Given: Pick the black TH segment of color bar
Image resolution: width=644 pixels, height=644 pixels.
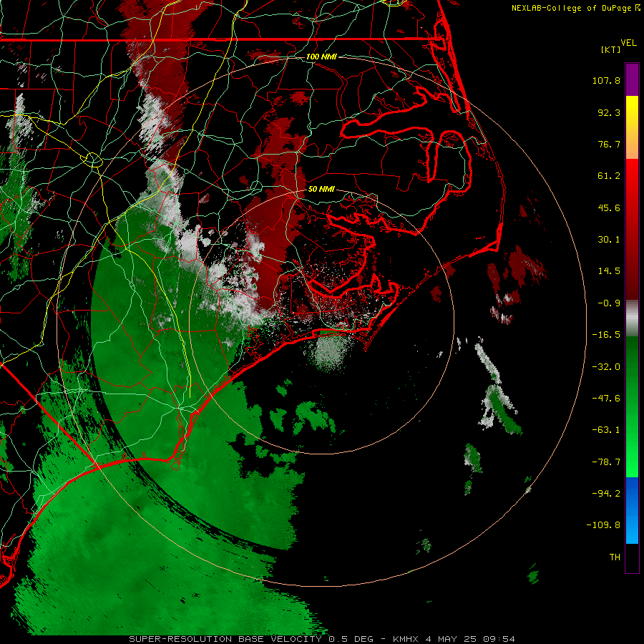Looking at the screenshot, I should pos(632,558).
